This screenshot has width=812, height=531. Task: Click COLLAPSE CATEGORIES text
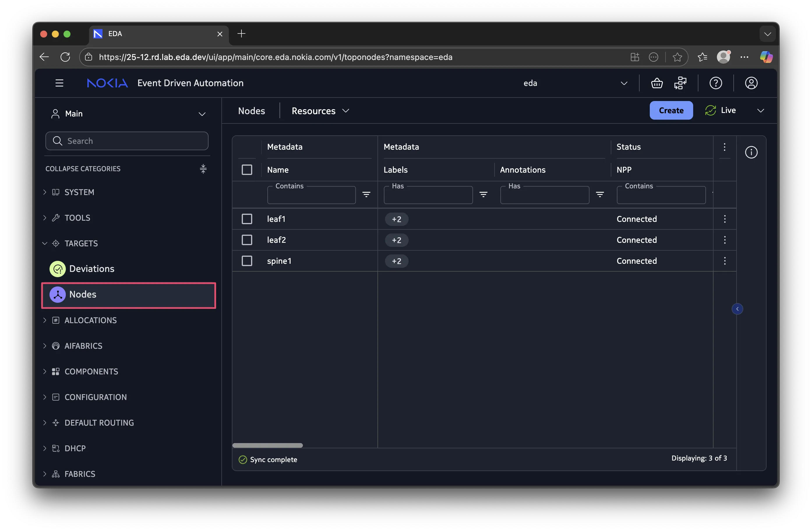(83, 169)
